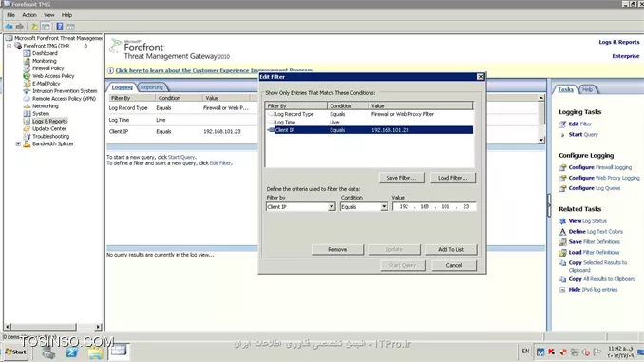Open the Action menu
The image size is (644, 362).
pos(29,15)
